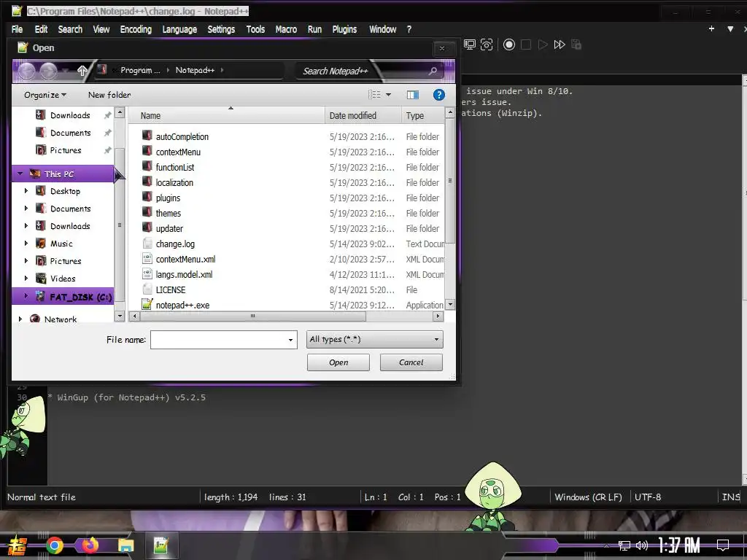Open File Explorer from taskbar

coord(125,545)
